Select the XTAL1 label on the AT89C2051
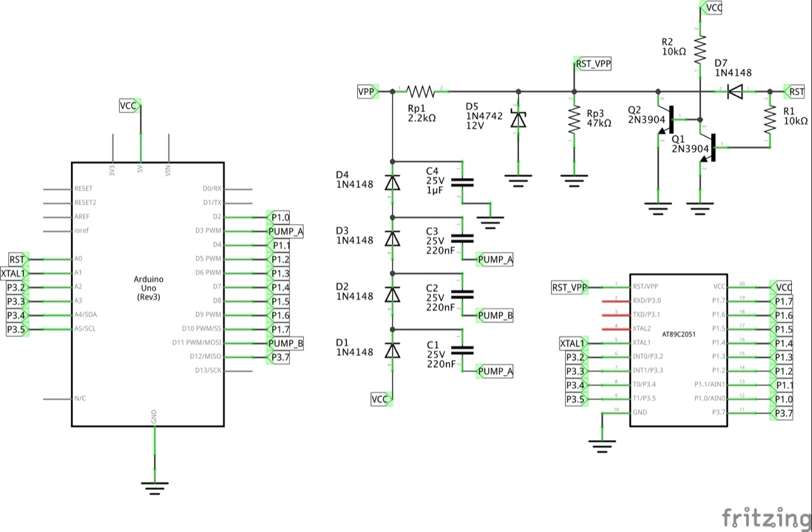Viewport: 812px width, 532px height. click(572, 343)
